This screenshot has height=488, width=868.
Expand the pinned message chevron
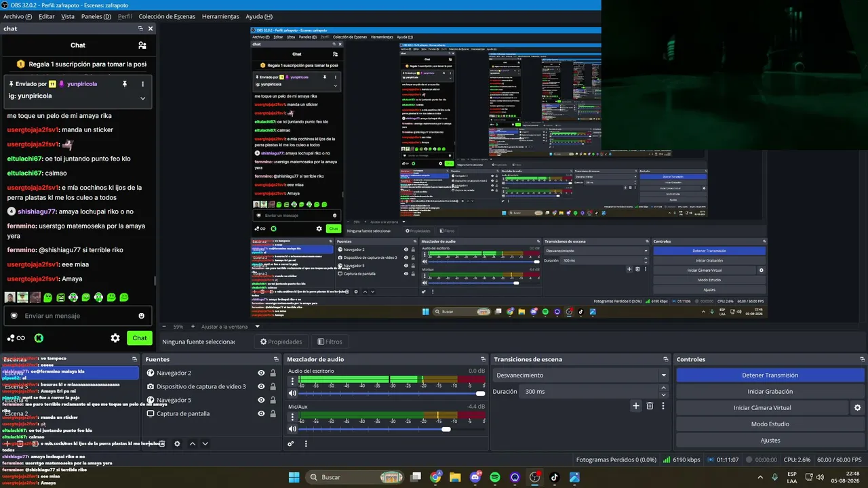pos(142,98)
